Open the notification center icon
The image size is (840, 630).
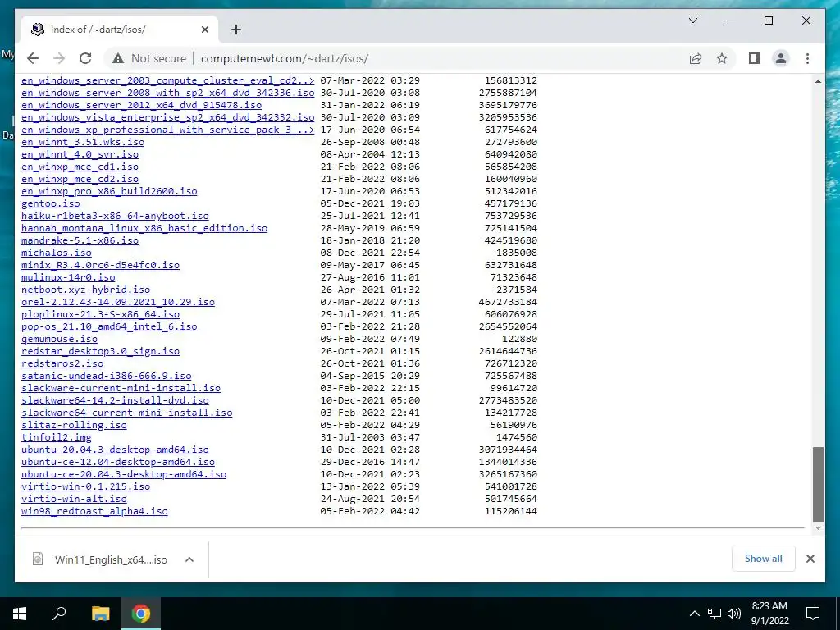[813, 614]
